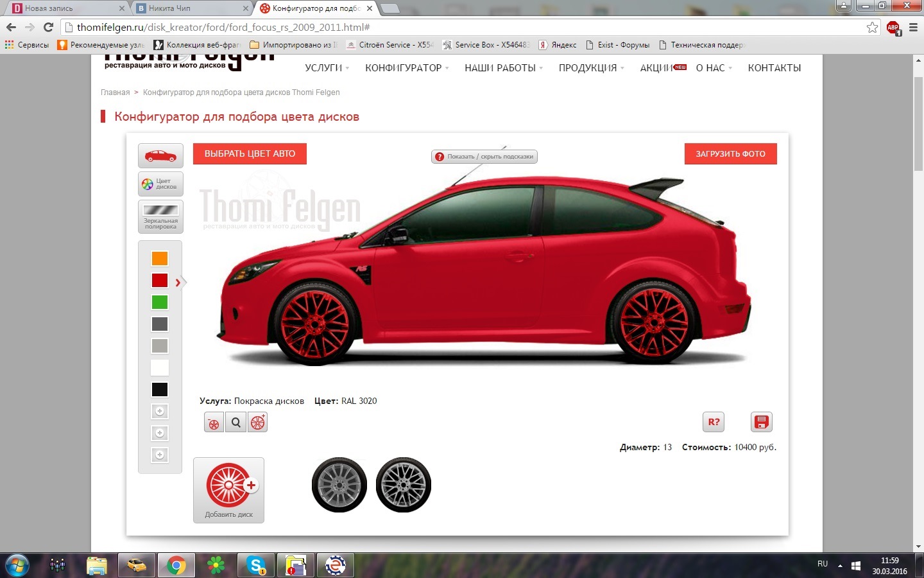Open the Яндекс bookmark
Viewport: 924px width, 578px height.
[558, 45]
